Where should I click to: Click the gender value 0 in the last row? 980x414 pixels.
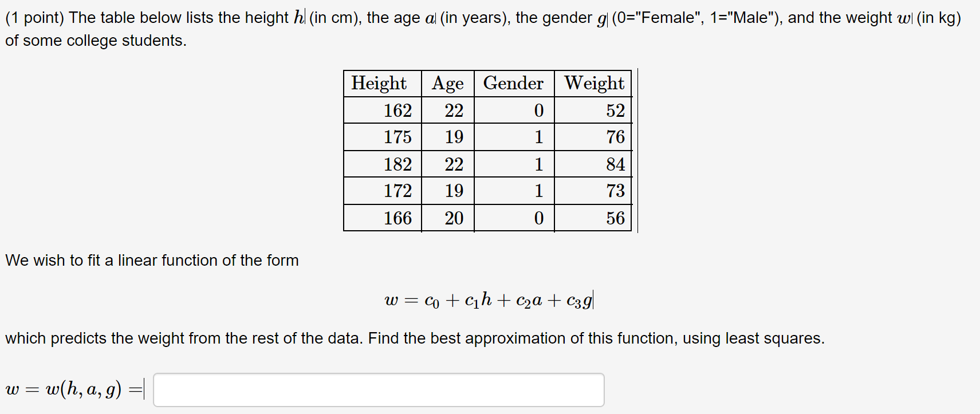pos(538,218)
